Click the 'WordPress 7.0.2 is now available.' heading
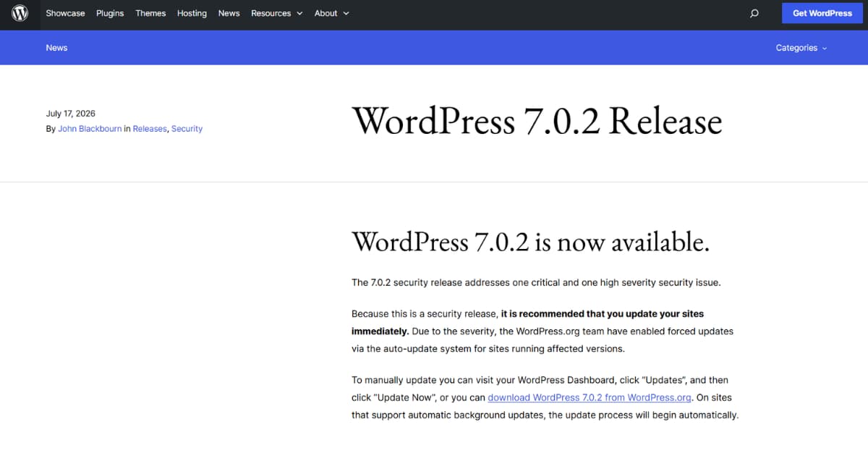Screen dimensions: 868x456 pyautogui.click(x=530, y=242)
